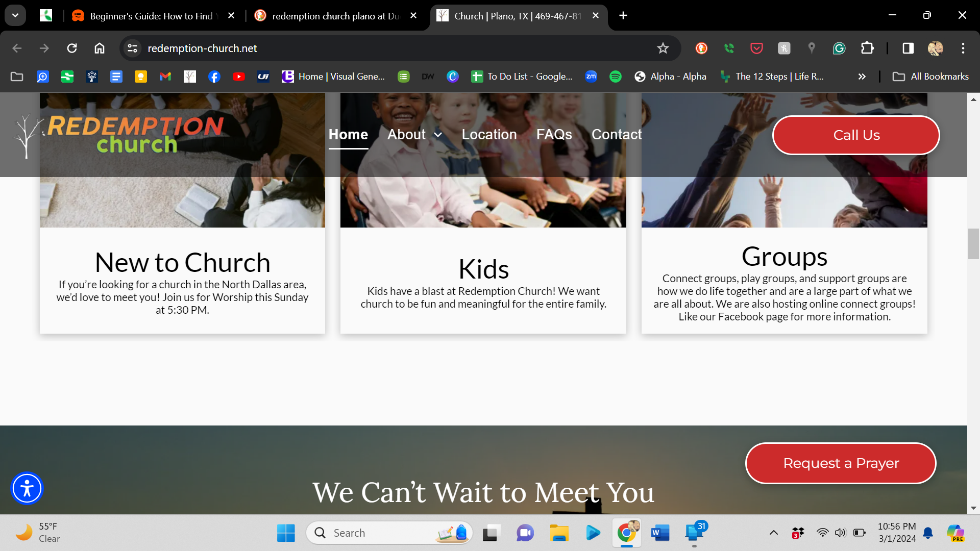This screenshot has width=980, height=551.
Task: Show more bookmarks with double chevron
Action: (862, 77)
